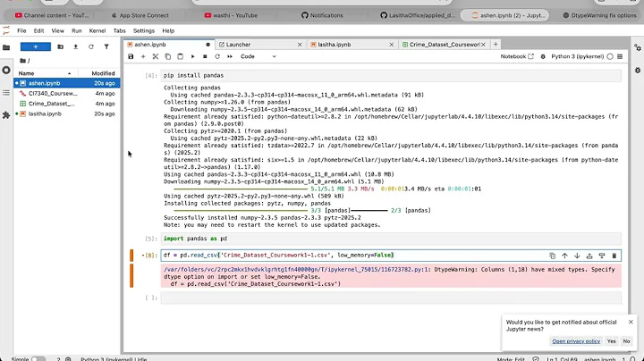The height and width of the screenshot is (361, 644).
Task: Open the toolbar hamburger menu at right
Action: click(x=620, y=56)
